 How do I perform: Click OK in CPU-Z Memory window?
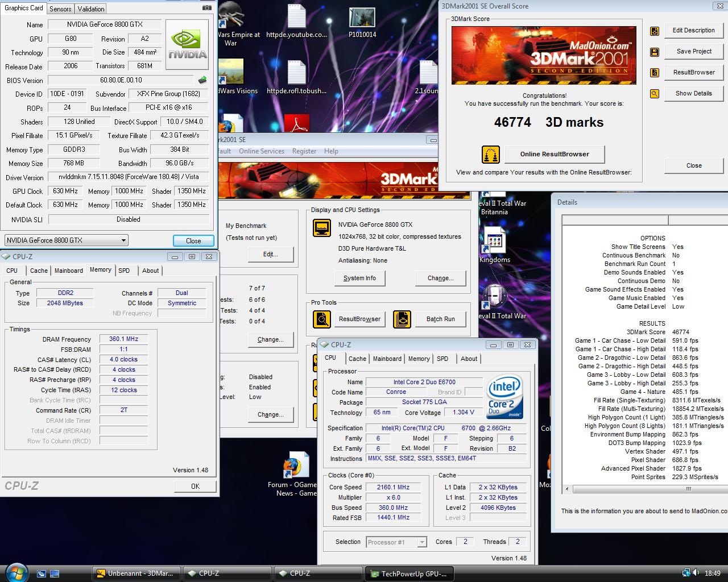pyautogui.click(x=195, y=486)
